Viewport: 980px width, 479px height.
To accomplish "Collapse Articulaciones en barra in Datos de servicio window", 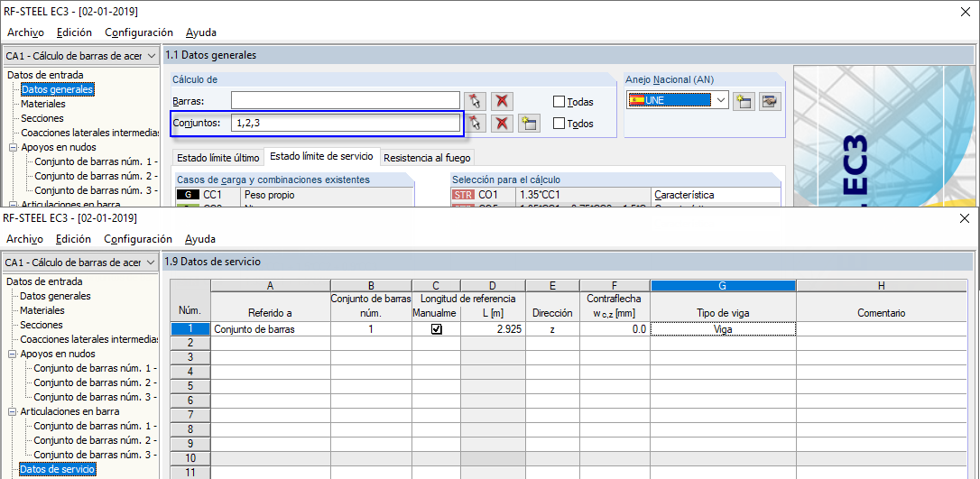I will 11,412.
